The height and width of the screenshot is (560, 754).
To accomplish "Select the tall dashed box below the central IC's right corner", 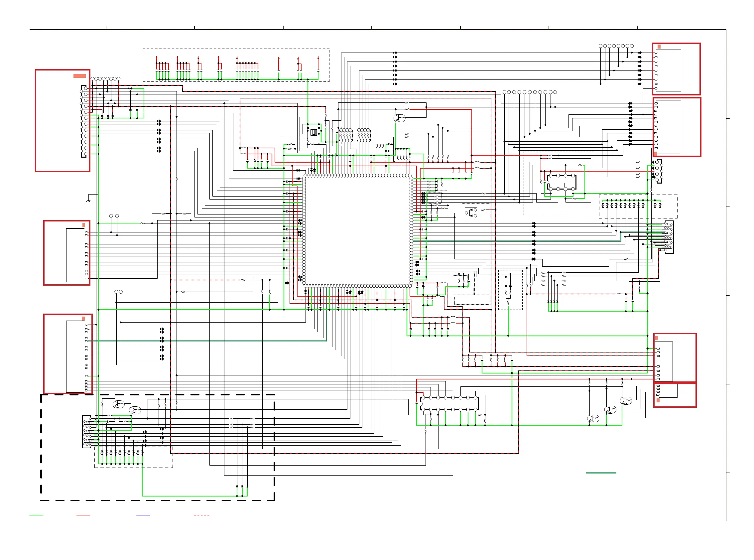I will coord(510,290).
